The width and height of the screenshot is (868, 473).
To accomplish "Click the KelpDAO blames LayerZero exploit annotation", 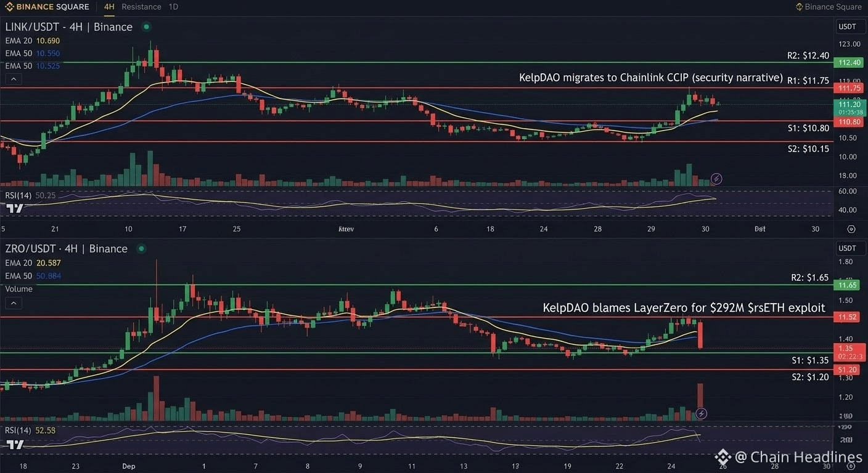I will coord(684,307).
